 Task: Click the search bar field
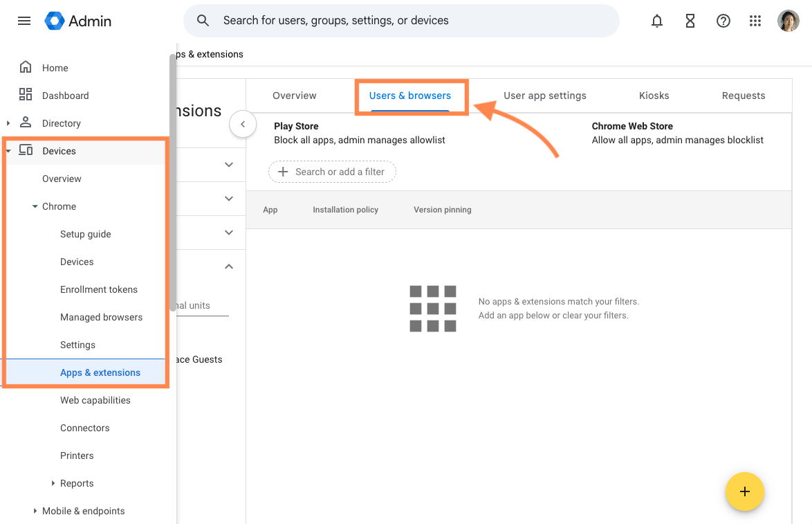(401, 21)
